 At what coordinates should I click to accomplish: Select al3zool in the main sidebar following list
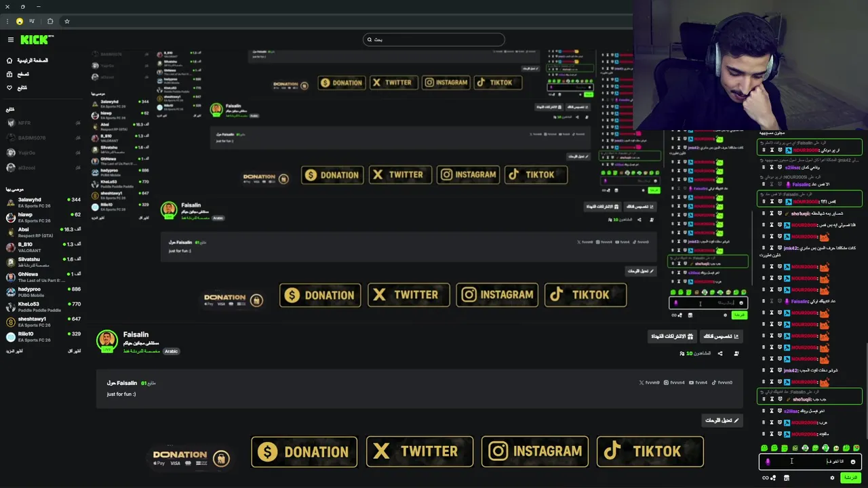43,167
